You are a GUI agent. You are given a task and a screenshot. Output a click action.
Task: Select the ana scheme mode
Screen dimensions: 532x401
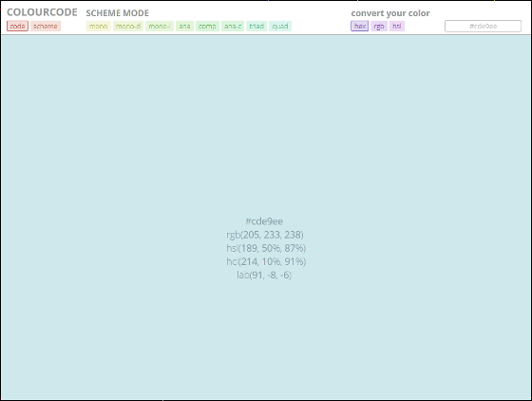point(184,26)
